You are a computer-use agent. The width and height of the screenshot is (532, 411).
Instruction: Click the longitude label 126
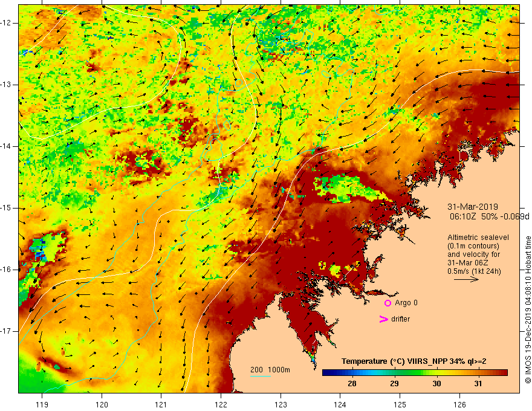point(459,404)
